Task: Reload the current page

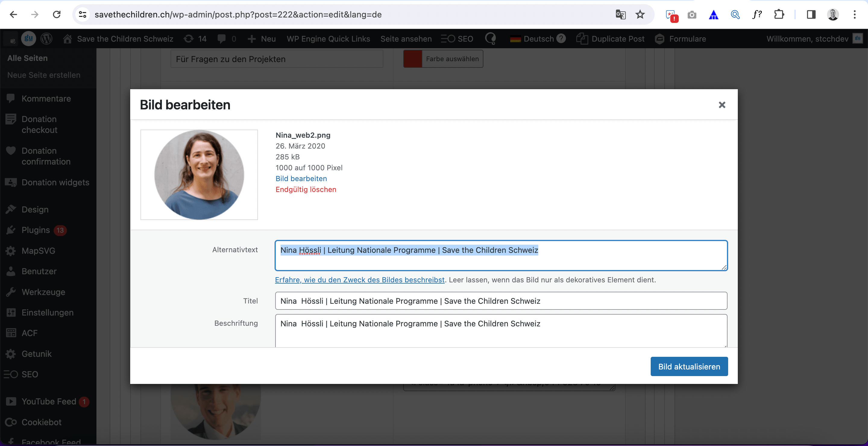Action: click(x=57, y=14)
